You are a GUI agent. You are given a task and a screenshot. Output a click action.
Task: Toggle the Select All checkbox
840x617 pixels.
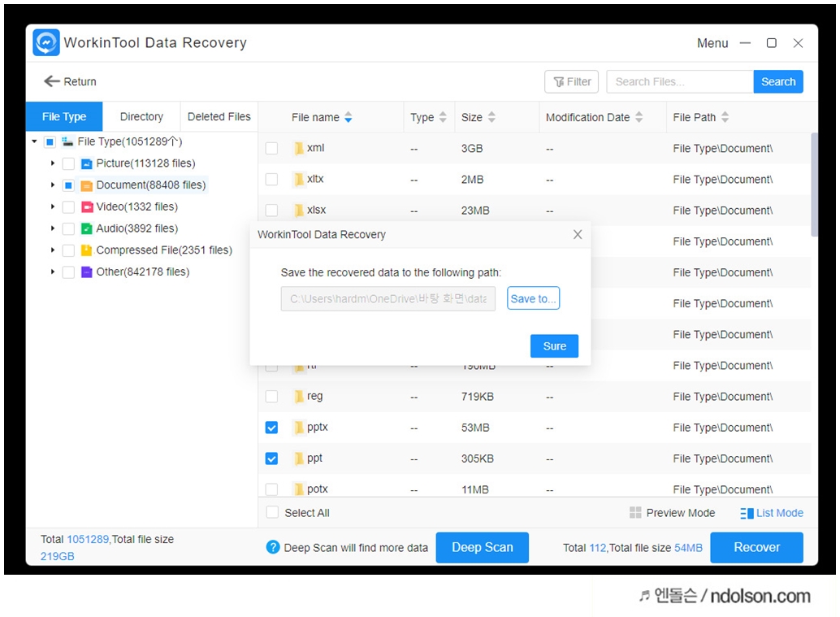pyautogui.click(x=272, y=512)
